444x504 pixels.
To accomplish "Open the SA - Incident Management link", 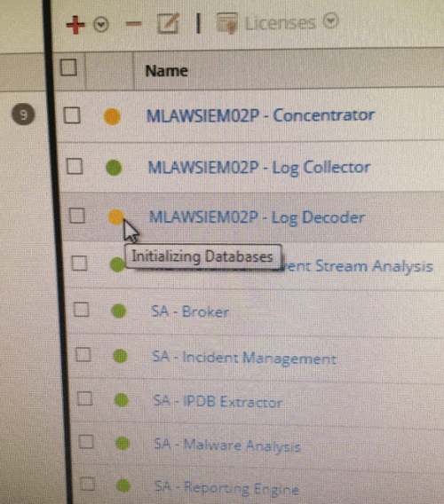I will tap(244, 358).
